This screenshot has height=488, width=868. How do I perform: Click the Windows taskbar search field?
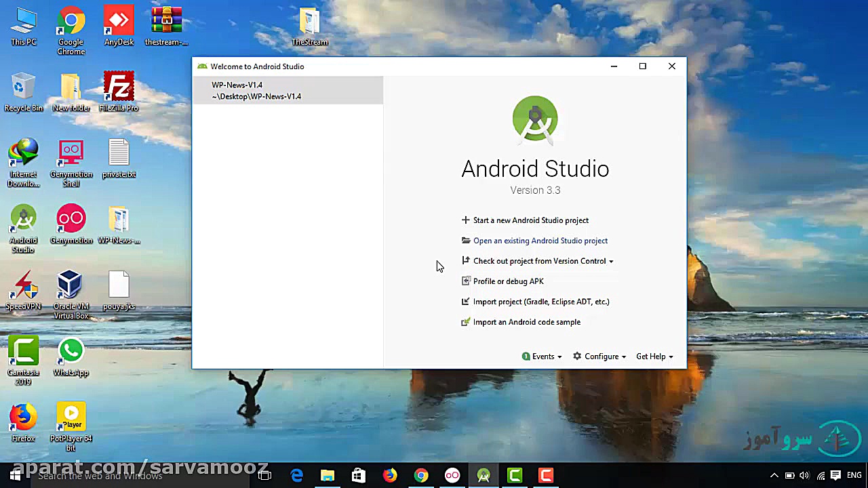tap(136, 476)
